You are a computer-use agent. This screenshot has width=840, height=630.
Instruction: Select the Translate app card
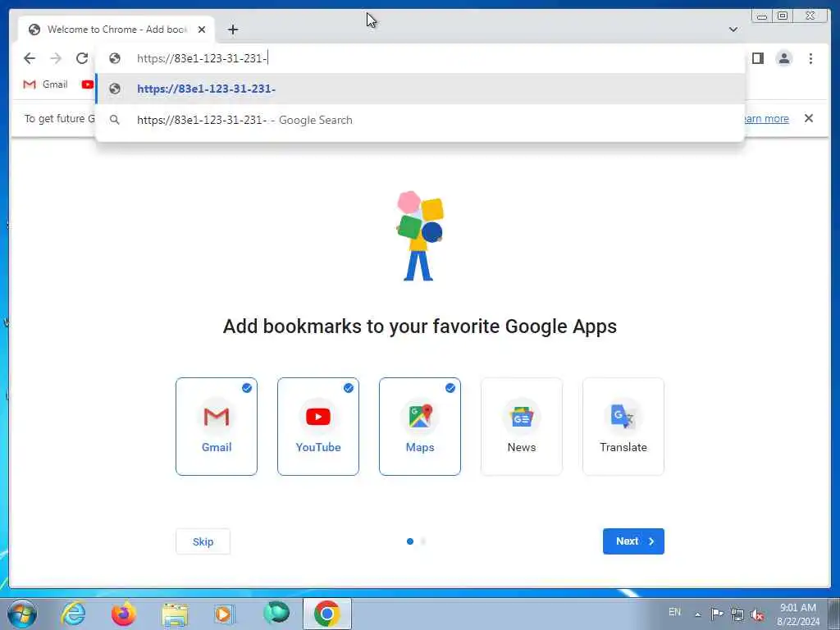(x=623, y=427)
